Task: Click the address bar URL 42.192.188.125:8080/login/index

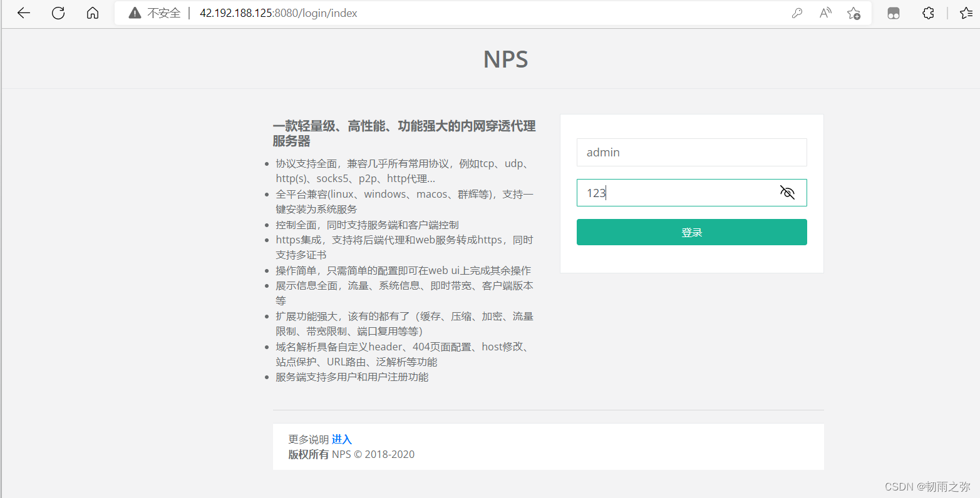Action: (279, 13)
